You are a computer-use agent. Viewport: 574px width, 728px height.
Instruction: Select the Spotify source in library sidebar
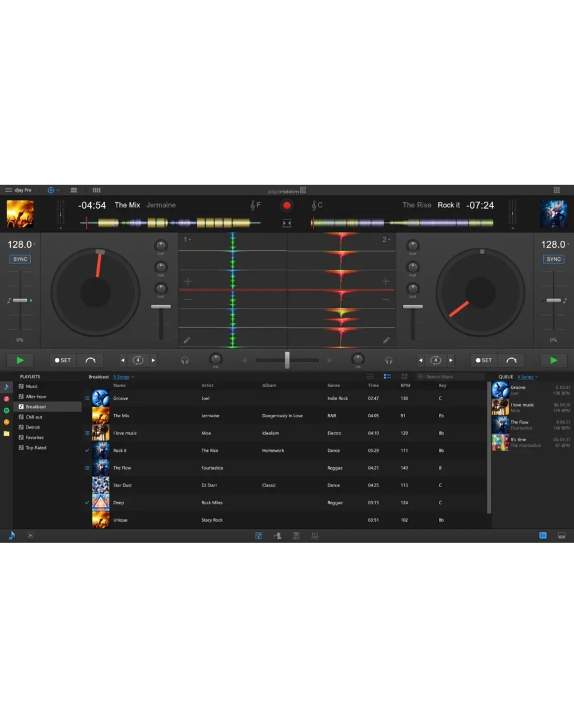(x=6, y=410)
